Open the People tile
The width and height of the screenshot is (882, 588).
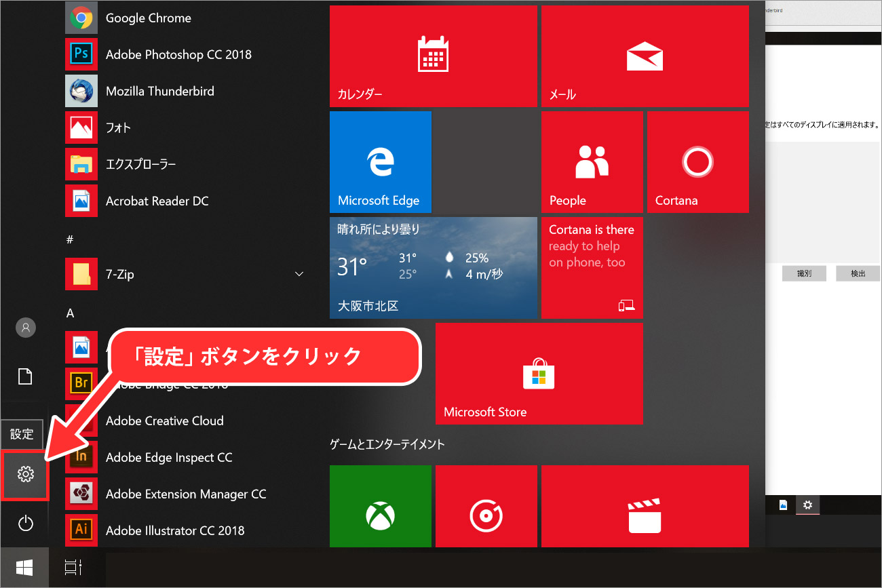pyautogui.click(x=592, y=162)
